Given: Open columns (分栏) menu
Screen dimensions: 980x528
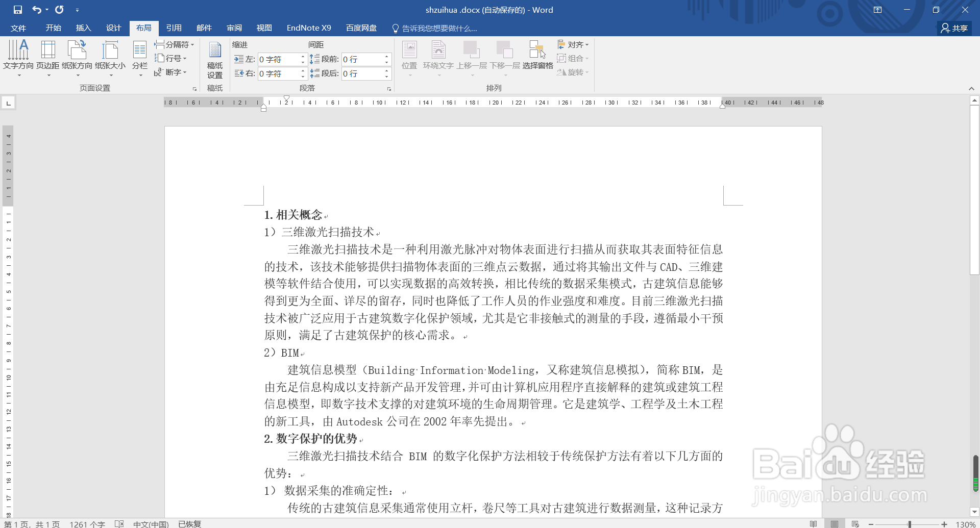Looking at the screenshot, I should (x=140, y=58).
